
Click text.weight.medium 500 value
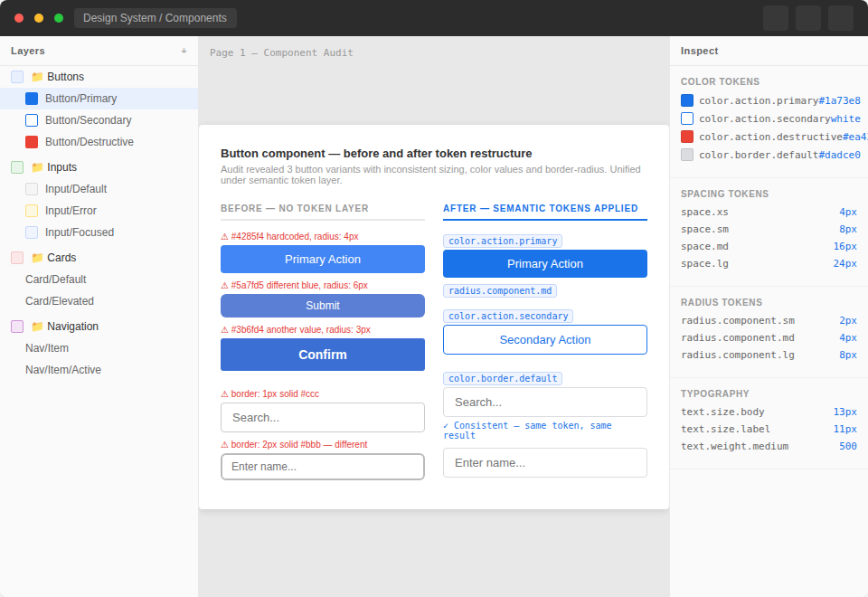pyautogui.click(x=847, y=446)
